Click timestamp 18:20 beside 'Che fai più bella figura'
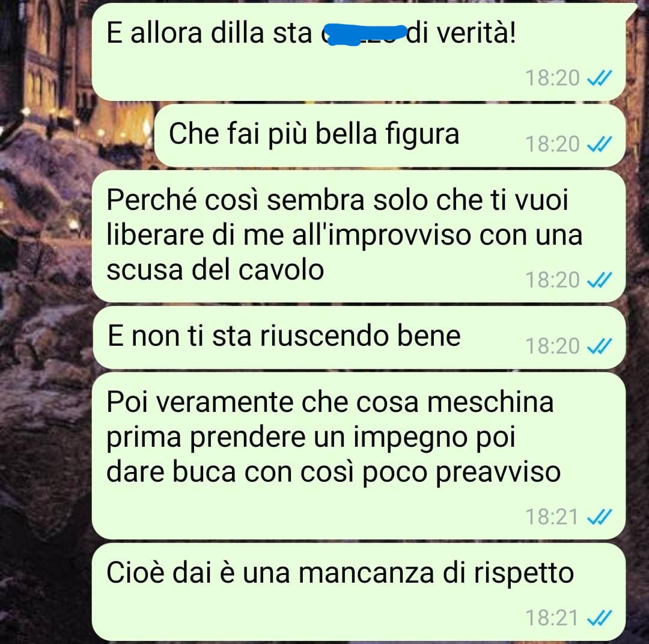This screenshot has width=649, height=644. click(553, 144)
